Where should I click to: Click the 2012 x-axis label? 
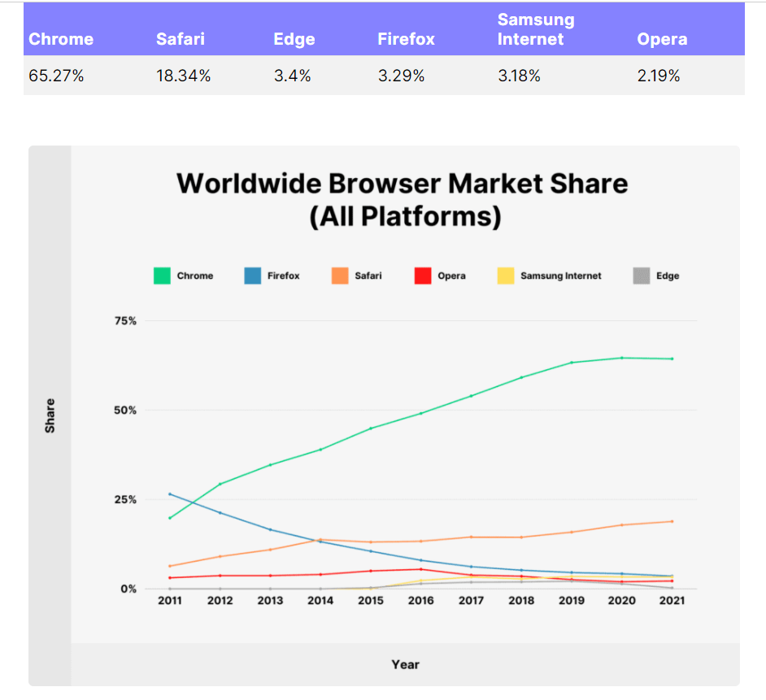pos(220,601)
